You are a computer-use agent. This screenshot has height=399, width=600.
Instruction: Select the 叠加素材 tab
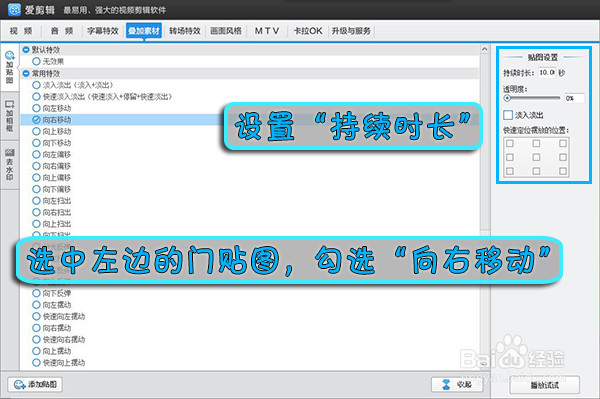point(144,31)
